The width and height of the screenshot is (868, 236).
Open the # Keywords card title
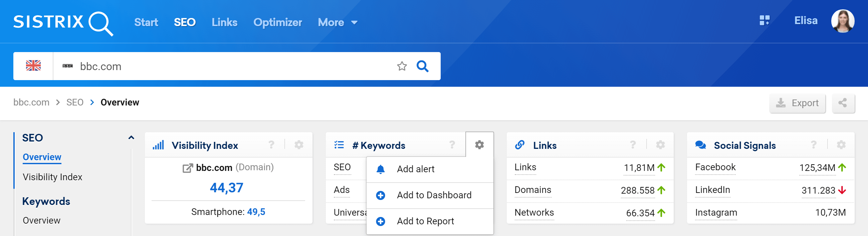(x=379, y=145)
